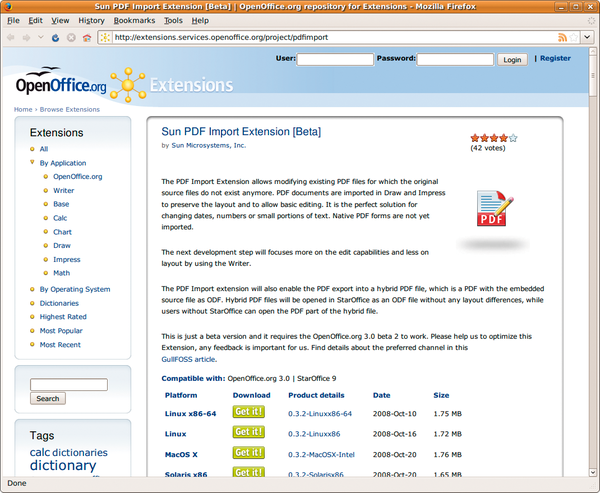The width and height of the screenshot is (600, 493).
Task: Open the recent pages history dropdown arrow
Action: tap(41, 37)
